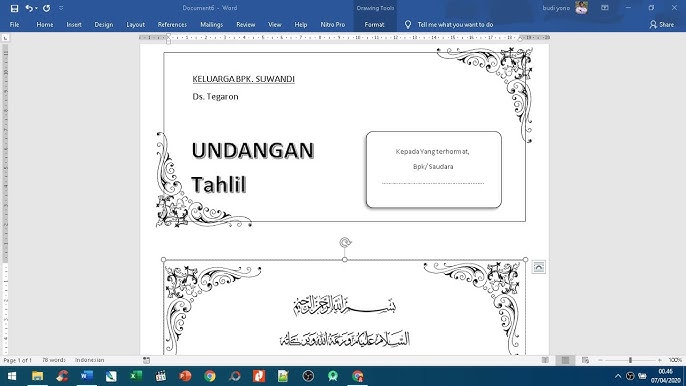Click the taskbar clock showing 00.46
Image resolution: width=686 pixels, height=386 pixels.
click(665, 372)
